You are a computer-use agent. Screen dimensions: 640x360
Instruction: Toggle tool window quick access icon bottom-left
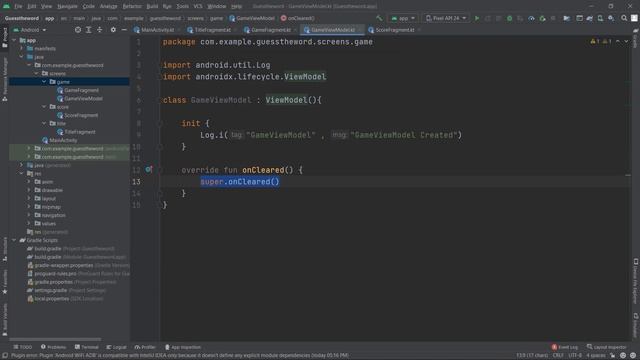(4, 356)
